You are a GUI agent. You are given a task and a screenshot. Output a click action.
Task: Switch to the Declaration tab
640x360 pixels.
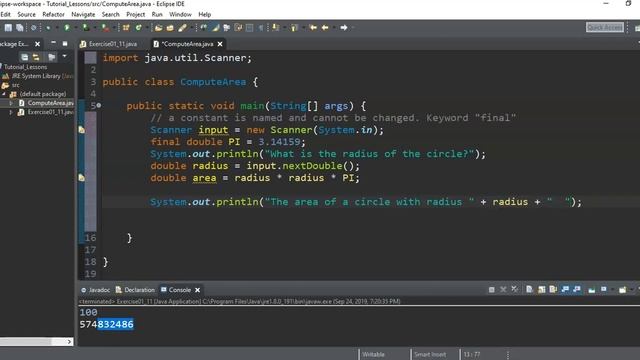[x=135, y=290]
